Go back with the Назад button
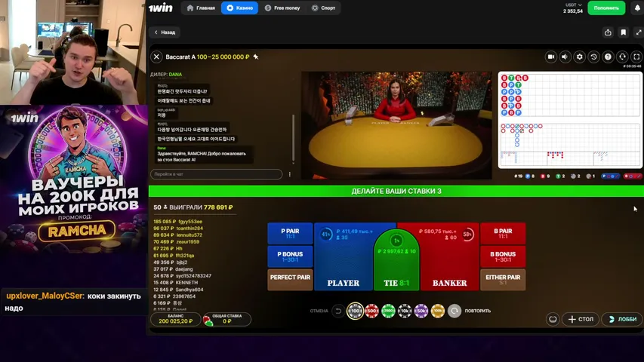Viewport: 644px width, 362px height. tap(165, 32)
